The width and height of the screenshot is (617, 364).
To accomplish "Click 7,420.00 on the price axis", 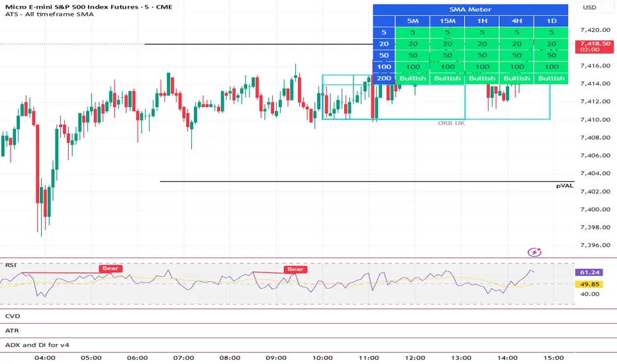I will [595, 30].
